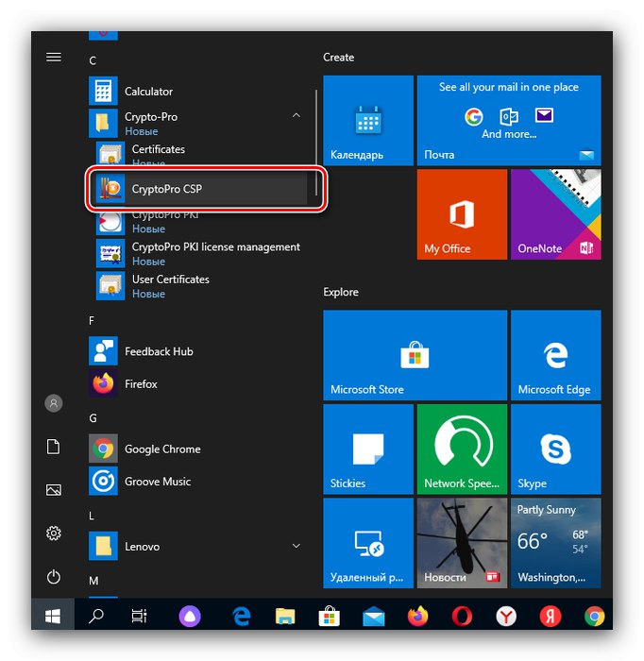
Task: Click the Create group header
Action: point(338,57)
